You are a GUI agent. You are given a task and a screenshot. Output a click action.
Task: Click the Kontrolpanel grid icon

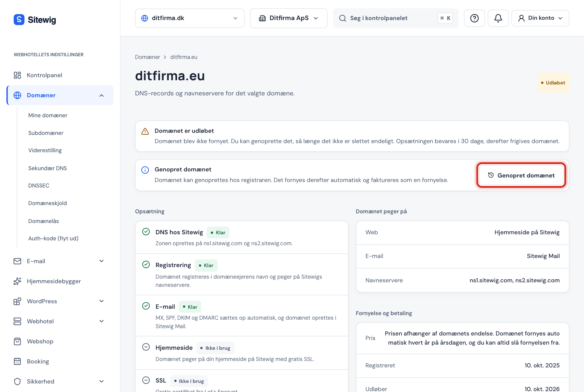(17, 75)
